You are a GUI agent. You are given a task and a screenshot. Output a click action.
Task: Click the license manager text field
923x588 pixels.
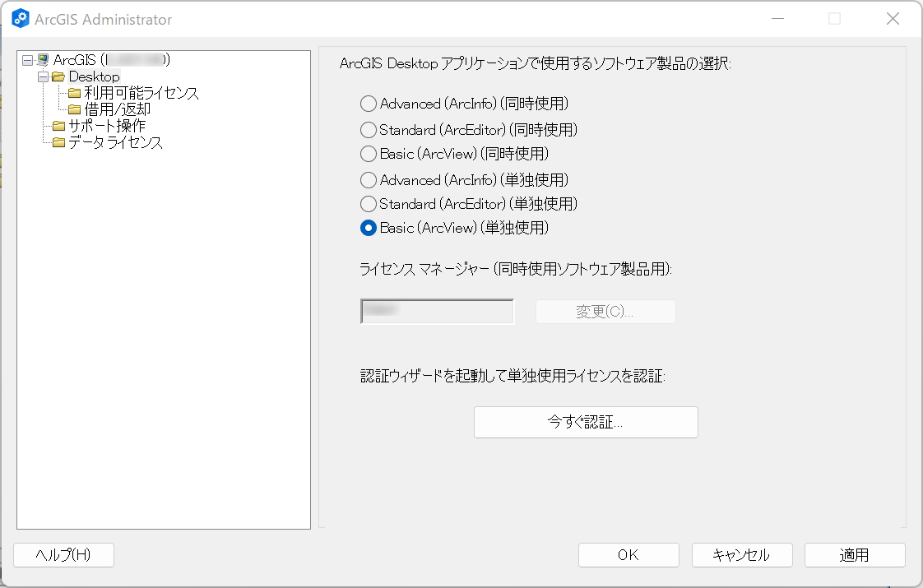(438, 312)
